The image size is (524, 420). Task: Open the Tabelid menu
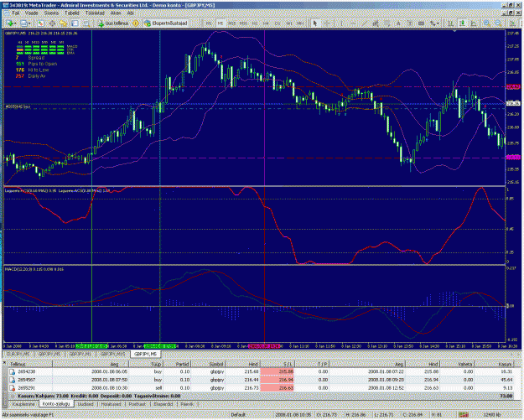point(72,13)
